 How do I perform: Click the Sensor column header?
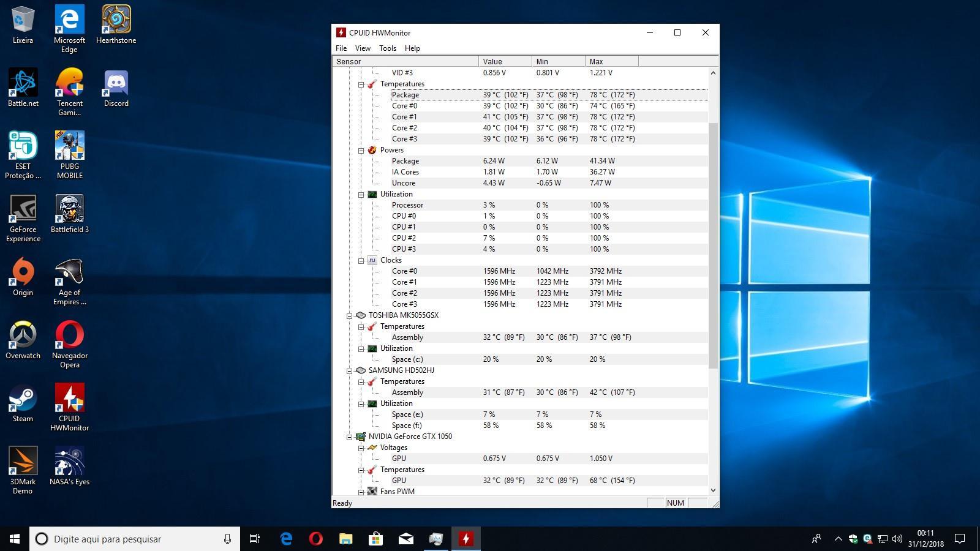tap(405, 61)
